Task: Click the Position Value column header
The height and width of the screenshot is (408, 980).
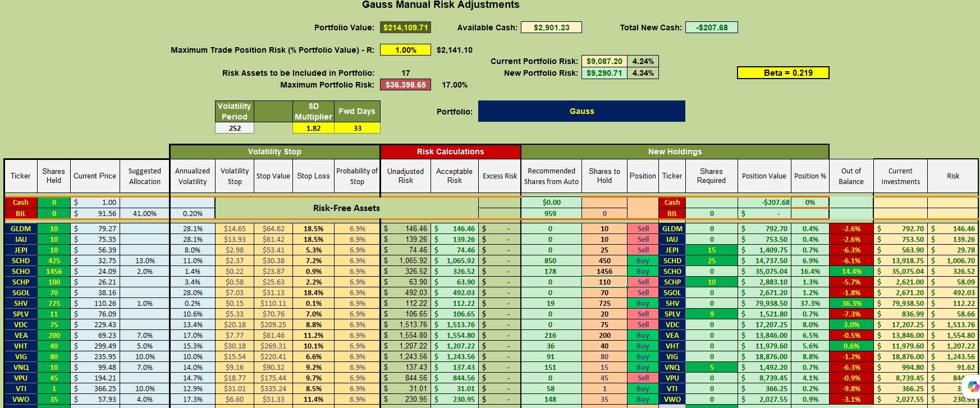Action: 764,176
